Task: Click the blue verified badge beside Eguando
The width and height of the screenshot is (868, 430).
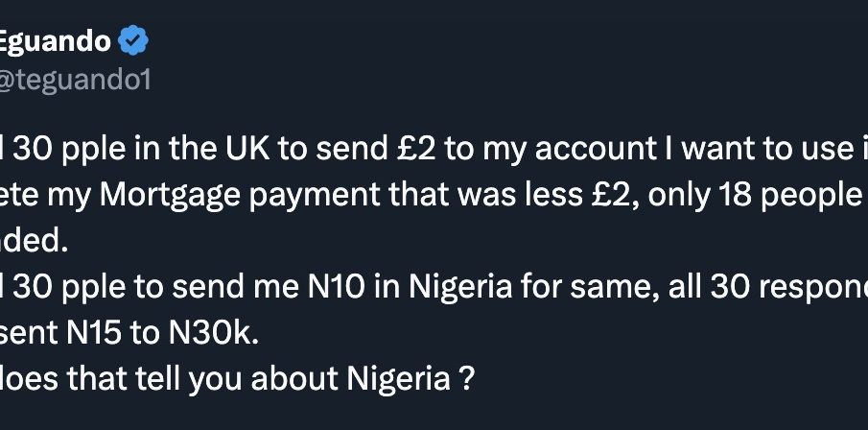Action: pos(133,40)
